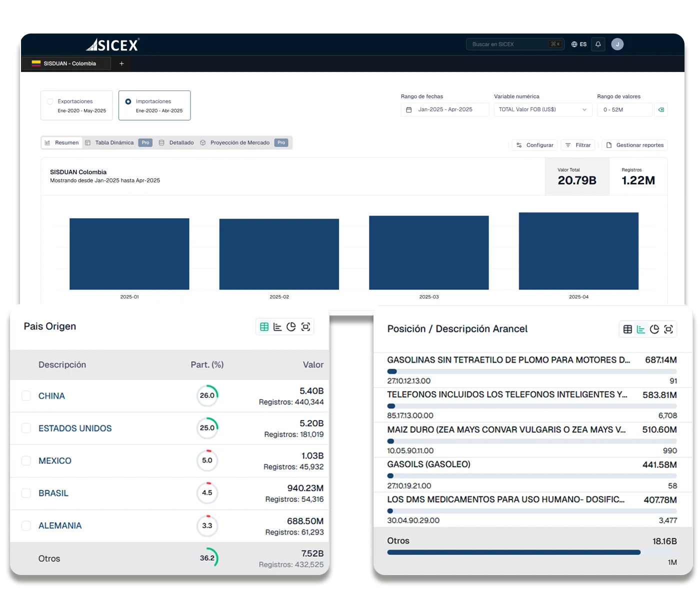Viewport: 700px width, 616px height.
Task: Expand Posición Arancel panel fullscreen
Action: [x=668, y=329]
